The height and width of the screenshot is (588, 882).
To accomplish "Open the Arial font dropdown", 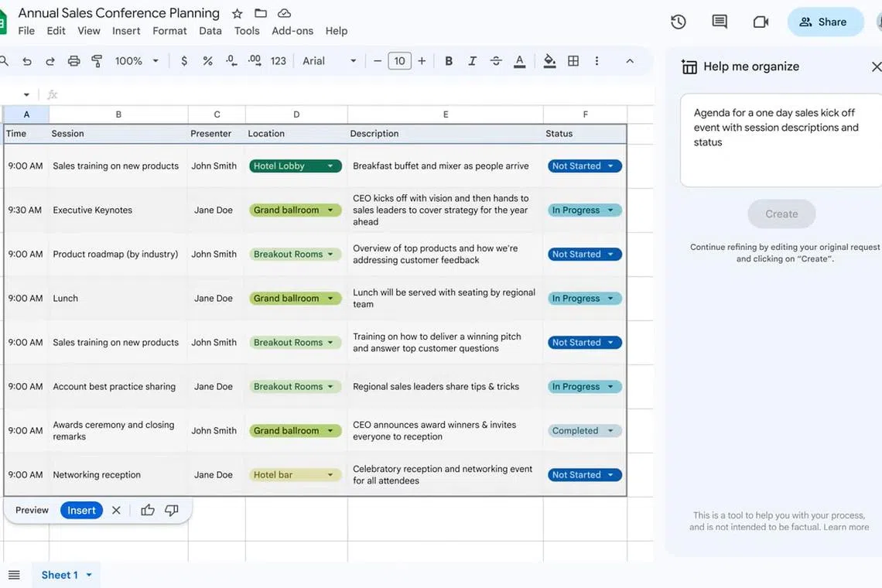I will 329,61.
